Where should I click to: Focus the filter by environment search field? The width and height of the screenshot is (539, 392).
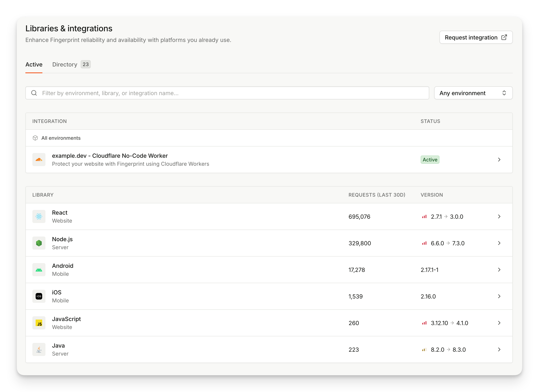[227, 93]
